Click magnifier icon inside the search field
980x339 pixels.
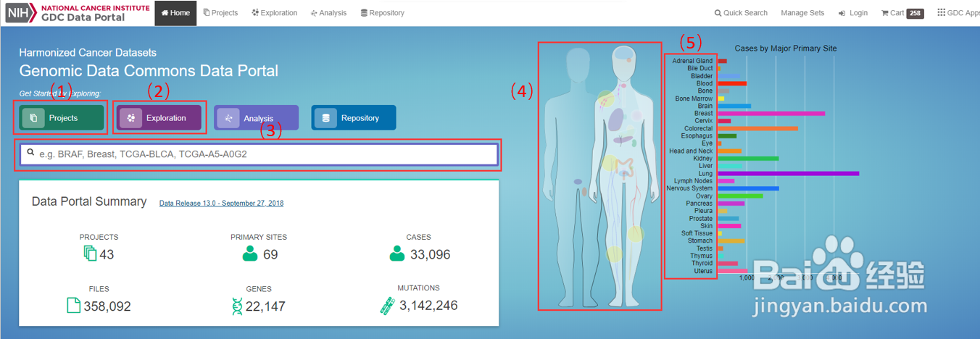30,153
